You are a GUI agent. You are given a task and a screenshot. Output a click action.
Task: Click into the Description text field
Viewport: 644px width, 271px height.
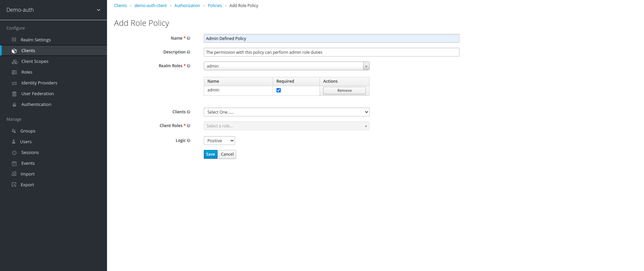point(331,52)
